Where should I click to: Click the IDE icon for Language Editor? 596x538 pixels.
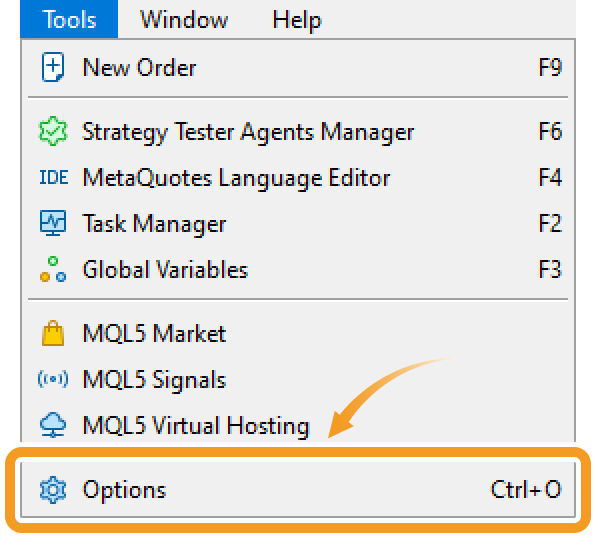point(54,178)
